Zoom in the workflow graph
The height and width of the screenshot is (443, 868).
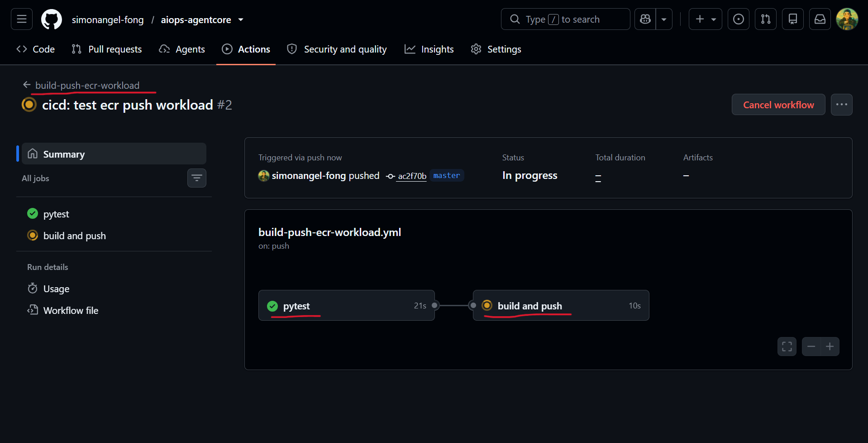(830, 347)
